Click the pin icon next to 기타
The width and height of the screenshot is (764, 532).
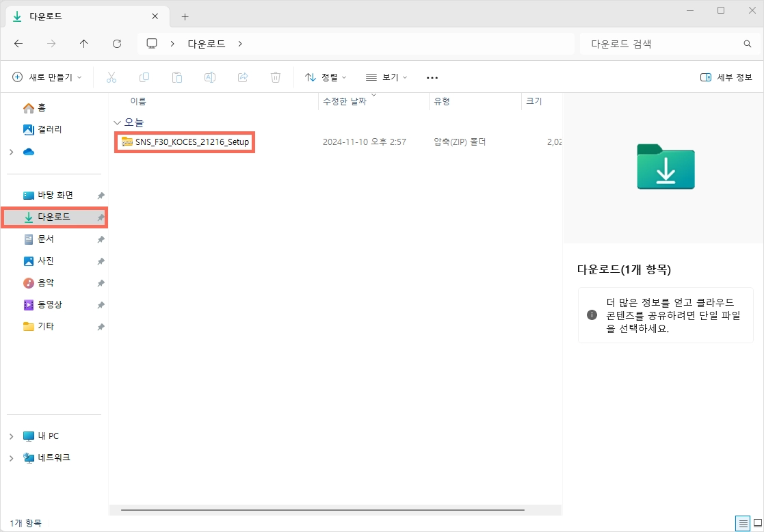(101, 326)
